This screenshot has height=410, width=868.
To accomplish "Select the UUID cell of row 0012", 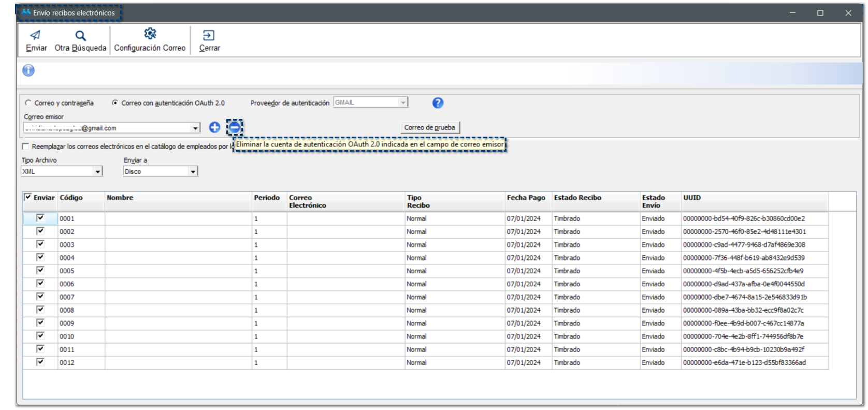I will (744, 363).
